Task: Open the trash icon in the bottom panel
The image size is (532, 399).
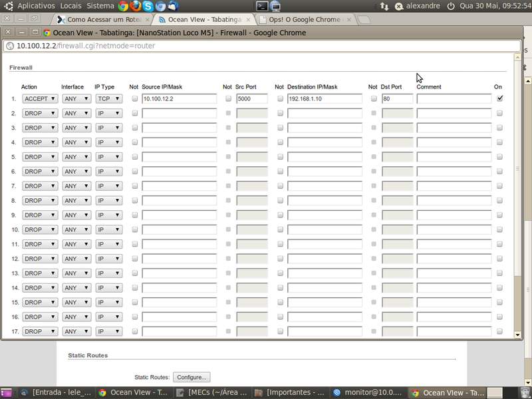Action: [x=525, y=392]
